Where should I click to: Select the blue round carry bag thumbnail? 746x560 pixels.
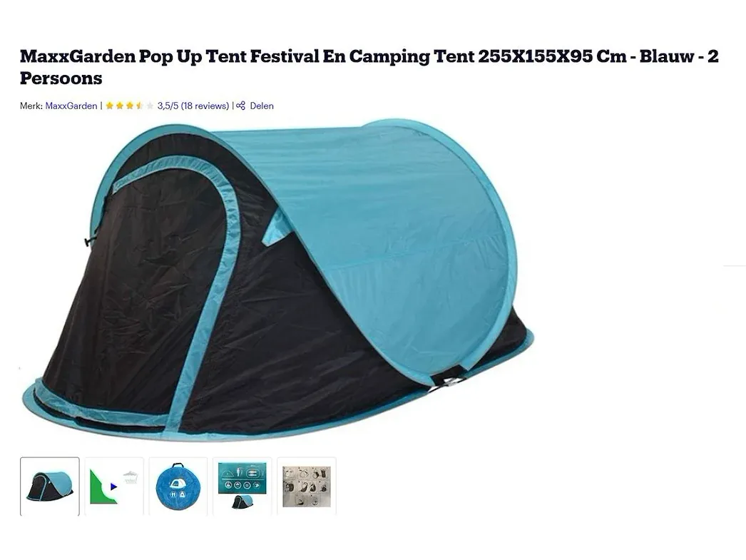click(178, 487)
